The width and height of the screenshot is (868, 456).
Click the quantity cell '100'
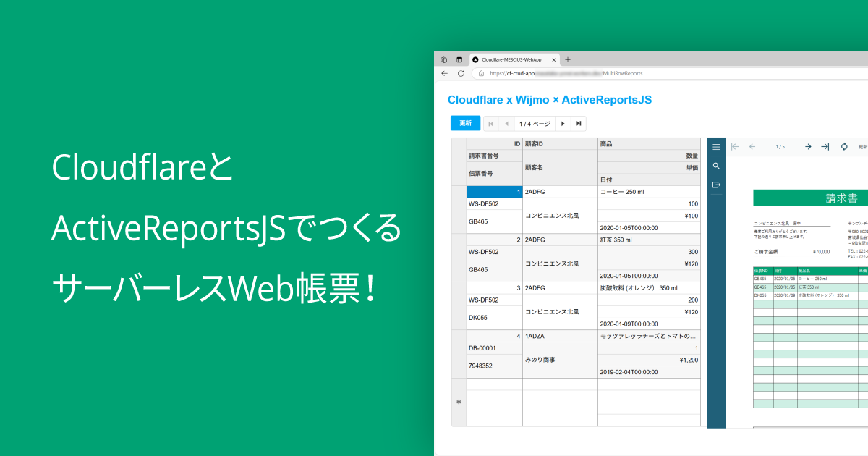(649, 204)
